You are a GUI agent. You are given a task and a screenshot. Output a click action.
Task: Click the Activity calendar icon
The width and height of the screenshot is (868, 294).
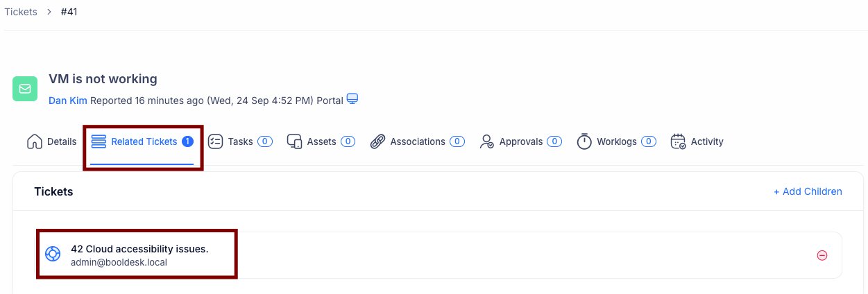click(x=678, y=141)
